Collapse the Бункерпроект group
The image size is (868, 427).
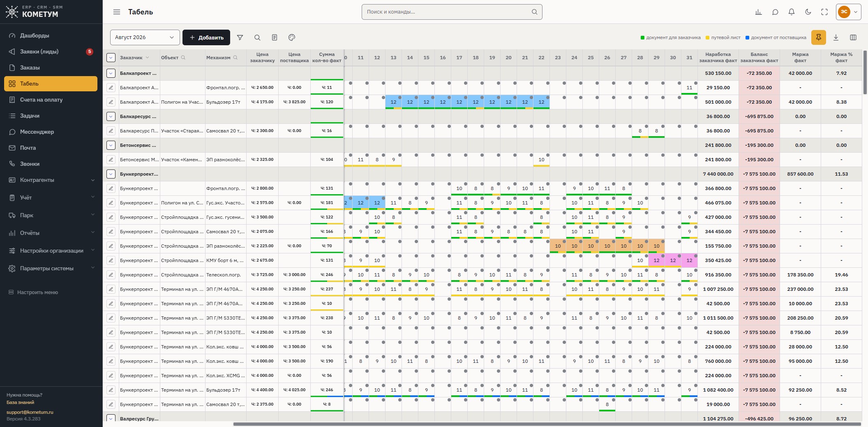tap(111, 174)
